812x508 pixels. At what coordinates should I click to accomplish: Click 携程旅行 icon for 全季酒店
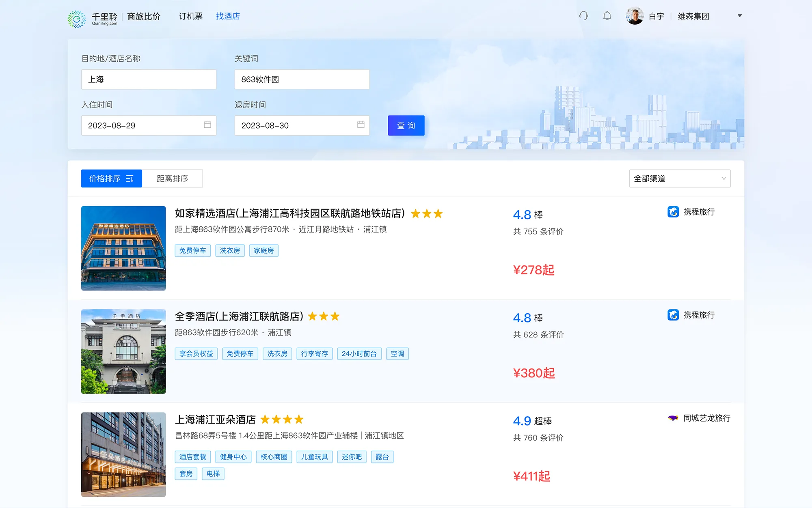673,315
